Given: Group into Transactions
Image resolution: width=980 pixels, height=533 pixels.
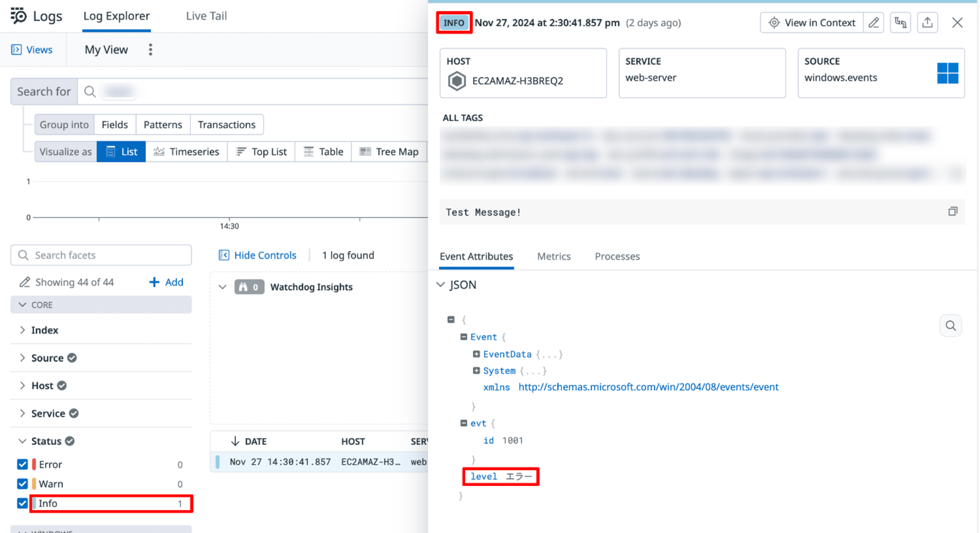Looking at the screenshot, I should pos(227,125).
